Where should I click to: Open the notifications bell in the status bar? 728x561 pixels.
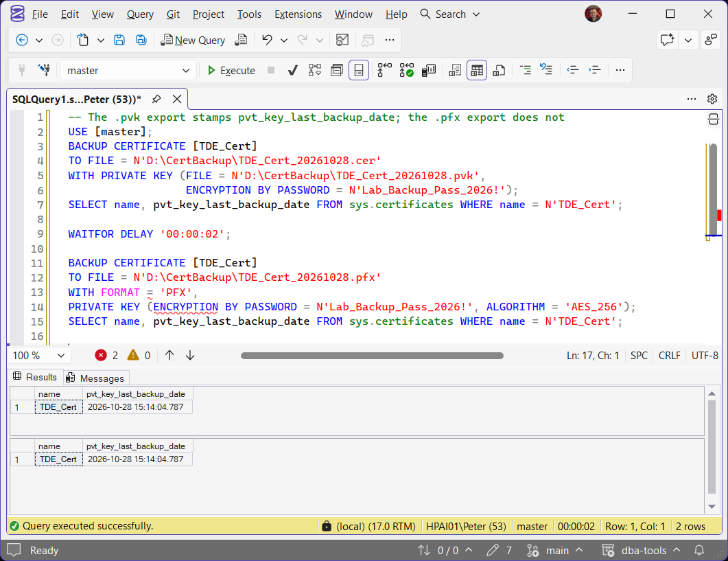(698, 550)
